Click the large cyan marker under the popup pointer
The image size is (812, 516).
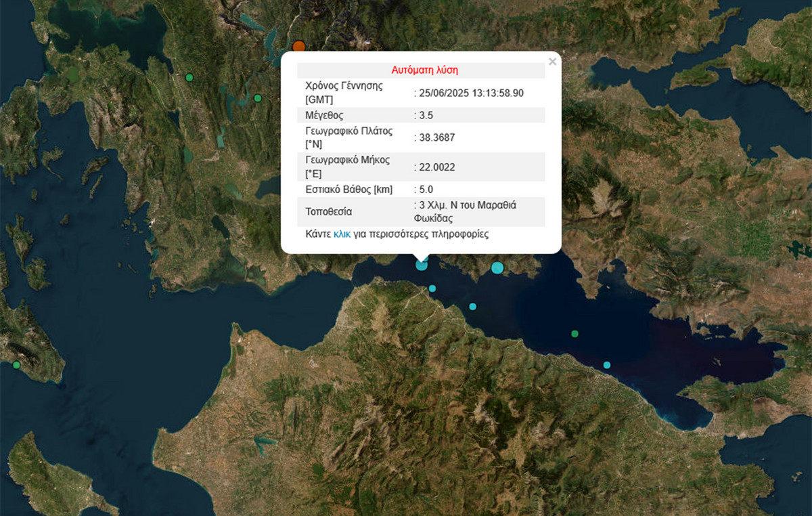coord(422,265)
